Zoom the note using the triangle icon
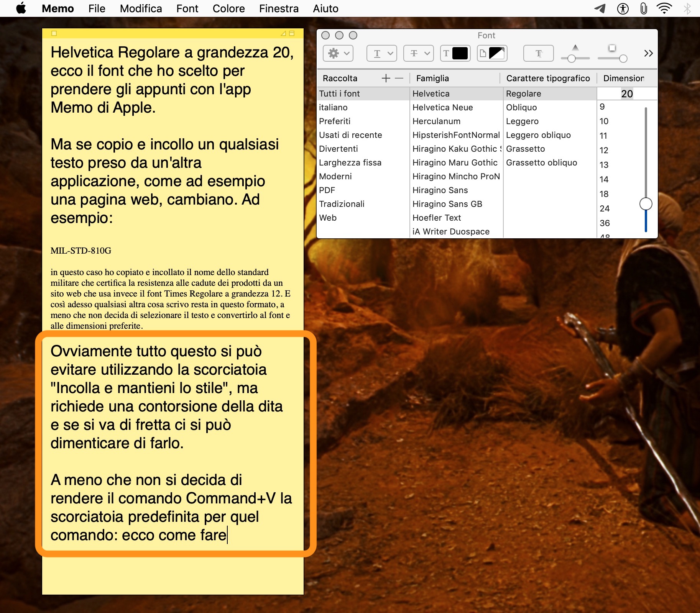 coord(283,33)
